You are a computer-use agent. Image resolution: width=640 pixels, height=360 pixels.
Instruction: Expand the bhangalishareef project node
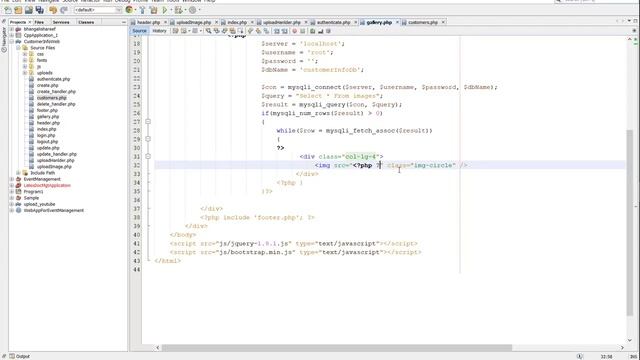(12, 29)
